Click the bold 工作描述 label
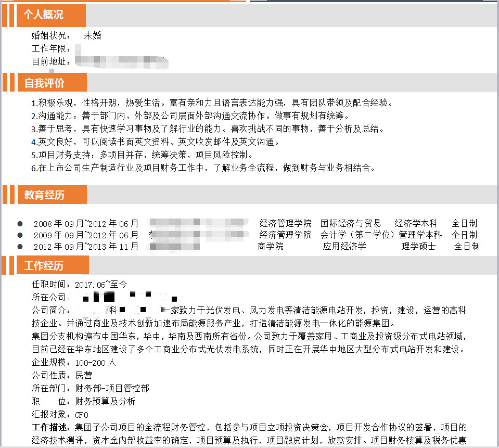The image size is (499, 448). 50,428
